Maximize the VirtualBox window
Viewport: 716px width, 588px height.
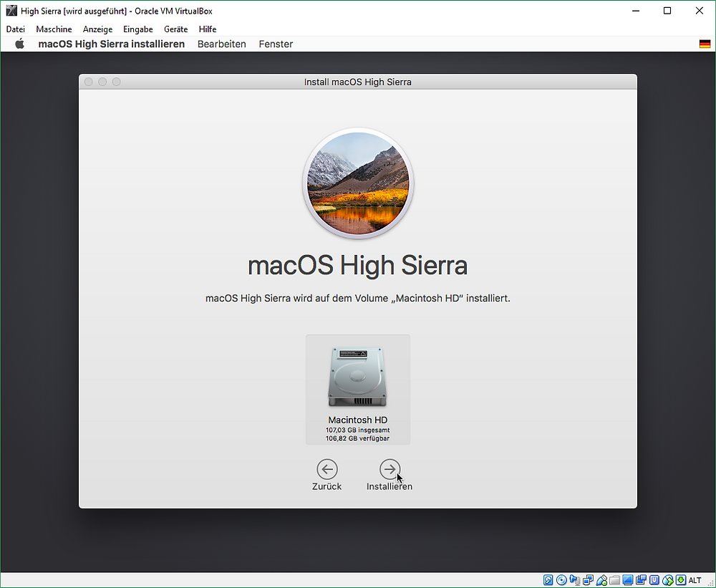667,11
